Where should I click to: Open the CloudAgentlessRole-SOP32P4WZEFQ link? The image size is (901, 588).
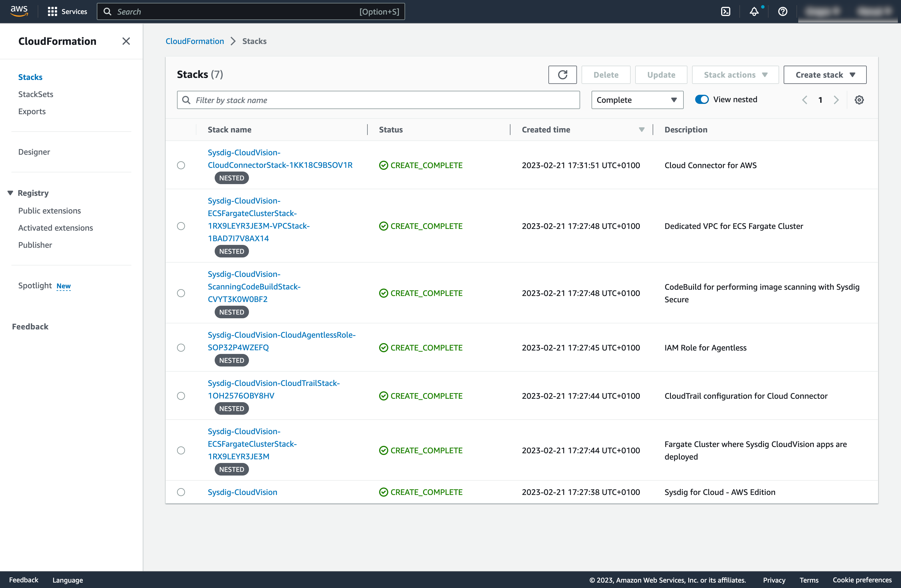(x=282, y=341)
